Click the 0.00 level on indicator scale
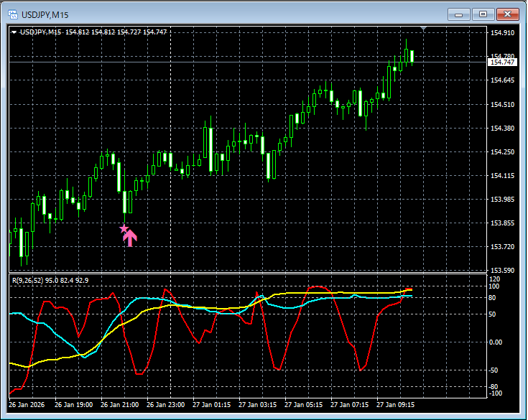This screenshot has width=528, height=420. coord(497,342)
